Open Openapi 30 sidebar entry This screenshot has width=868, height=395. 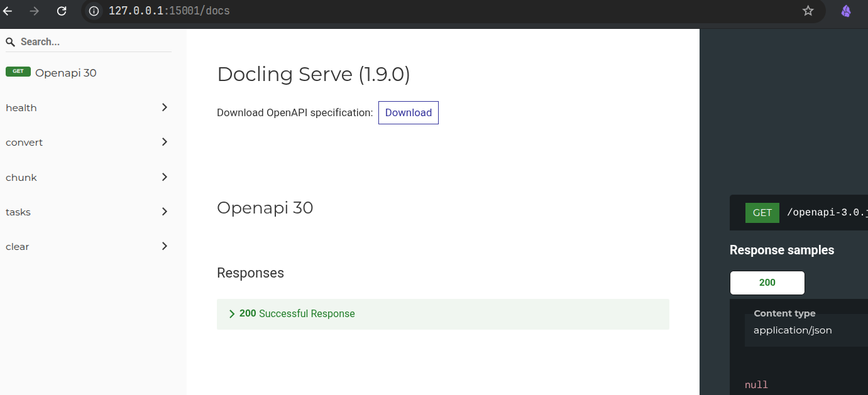click(66, 73)
